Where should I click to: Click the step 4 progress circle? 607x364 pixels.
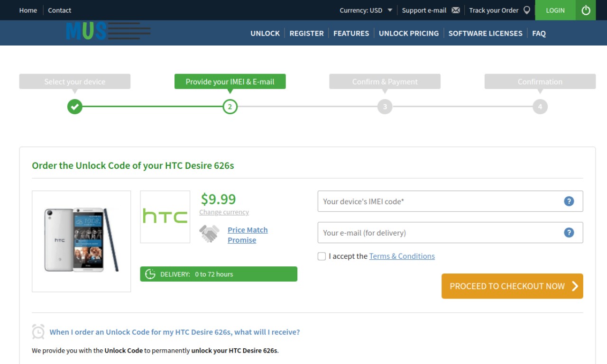540,107
